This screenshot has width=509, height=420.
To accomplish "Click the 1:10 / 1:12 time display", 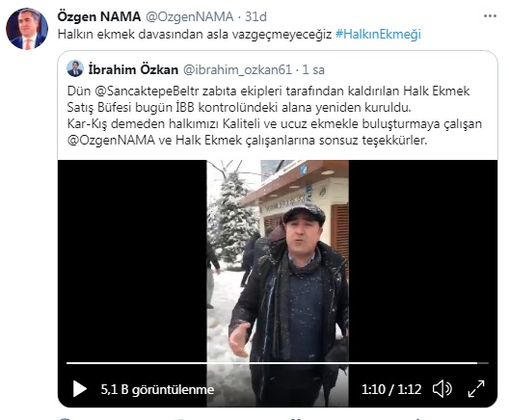I will (x=391, y=389).
